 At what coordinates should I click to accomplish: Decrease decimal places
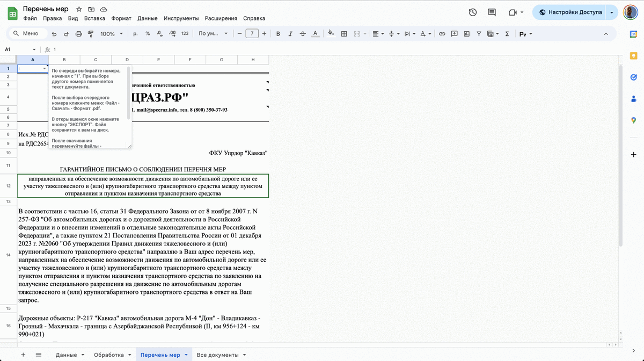[159, 34]
